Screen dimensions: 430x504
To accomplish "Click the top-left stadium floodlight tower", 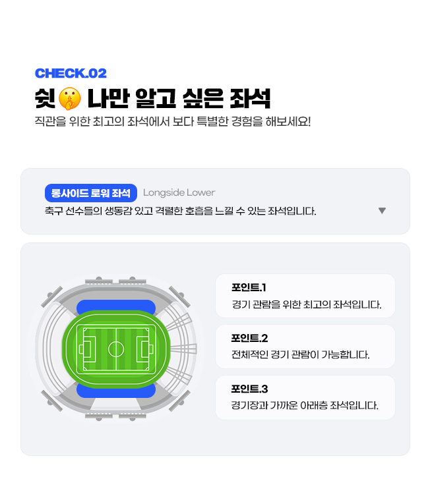I will coord(51,296).
